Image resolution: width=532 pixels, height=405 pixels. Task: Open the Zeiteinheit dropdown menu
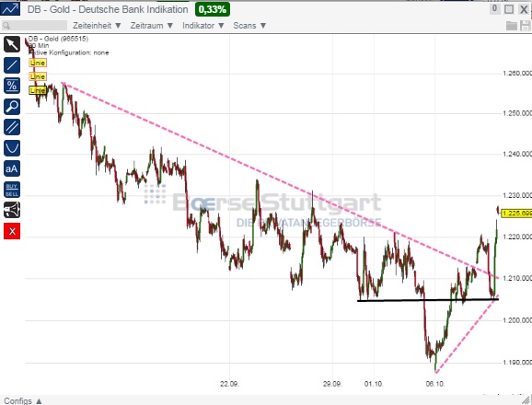97,26
